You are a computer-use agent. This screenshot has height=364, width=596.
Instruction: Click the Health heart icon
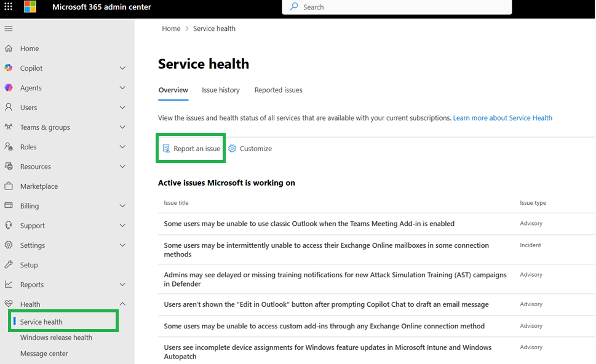9,304
